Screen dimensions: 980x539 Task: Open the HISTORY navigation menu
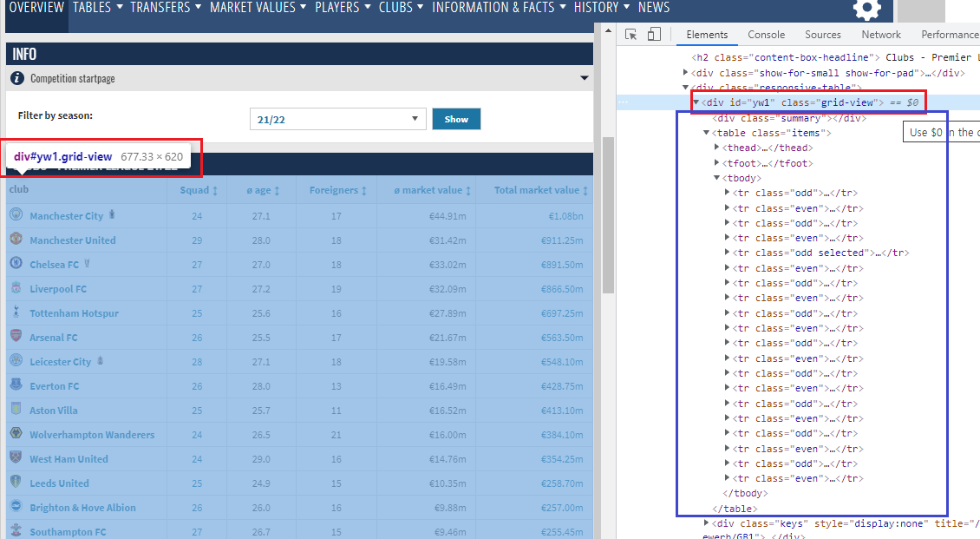click(x=603, y=8)
